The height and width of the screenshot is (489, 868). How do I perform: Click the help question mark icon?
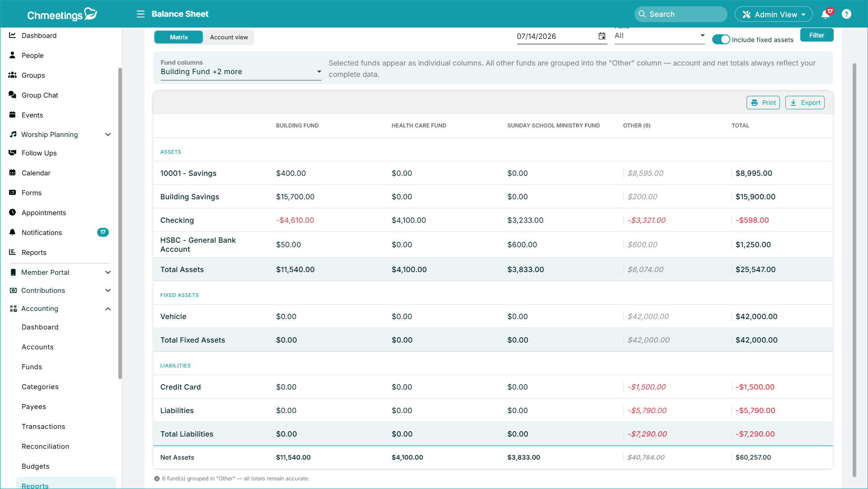pos(846,14)
